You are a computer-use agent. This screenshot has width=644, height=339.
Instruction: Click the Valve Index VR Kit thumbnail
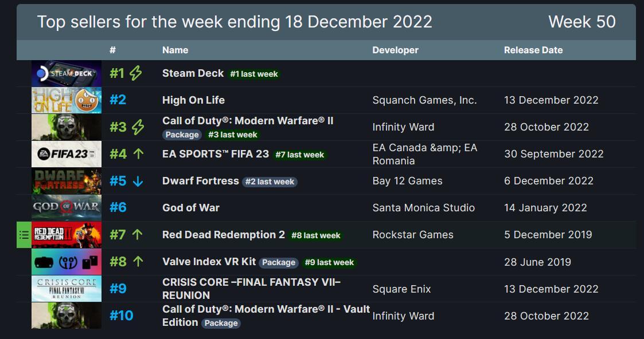point(67,262)
